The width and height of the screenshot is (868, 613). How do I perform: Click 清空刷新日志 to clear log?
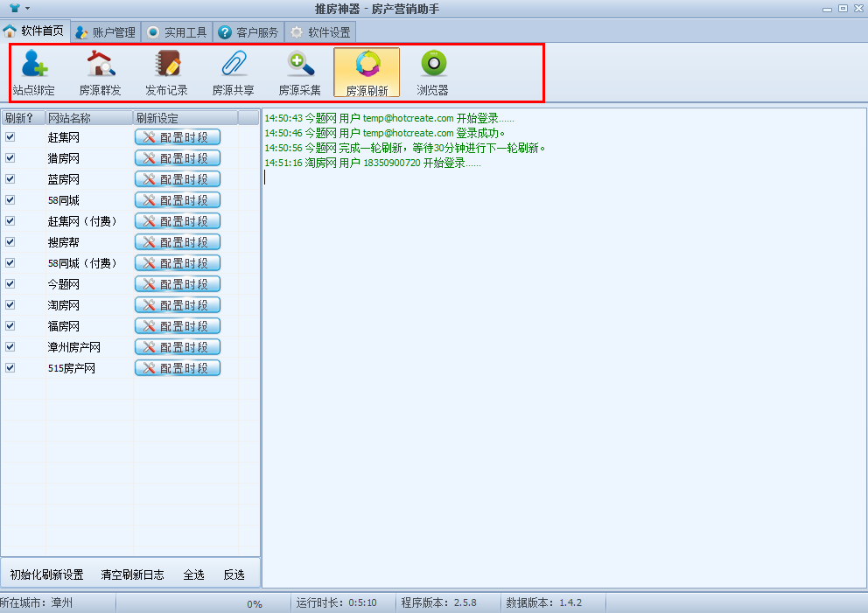coord(132,575)
